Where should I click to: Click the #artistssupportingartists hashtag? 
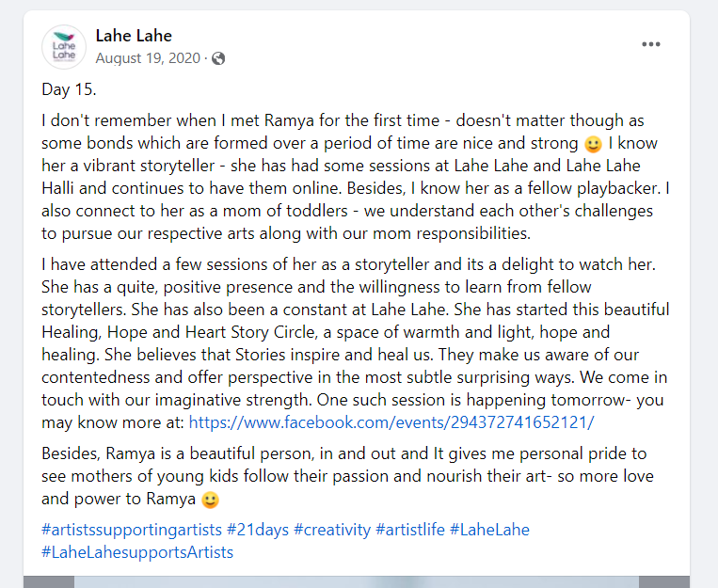(x=132, y=530)
